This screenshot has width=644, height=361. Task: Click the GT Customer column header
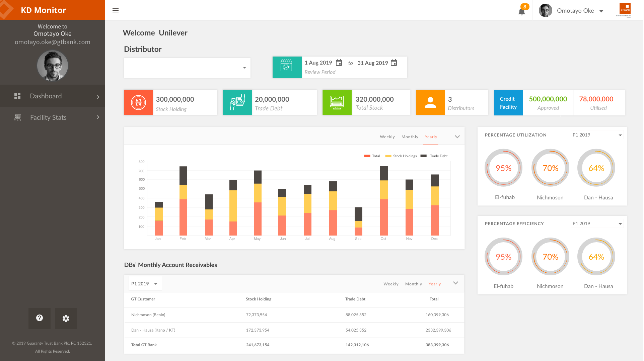143,299
